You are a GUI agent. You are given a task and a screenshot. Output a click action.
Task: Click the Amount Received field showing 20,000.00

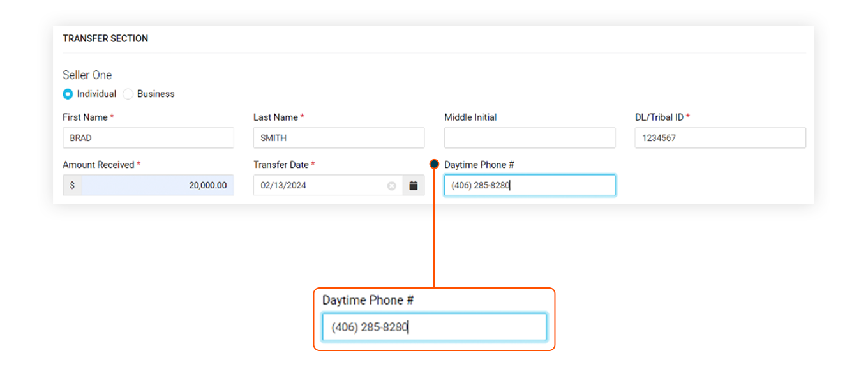[157, 186]
